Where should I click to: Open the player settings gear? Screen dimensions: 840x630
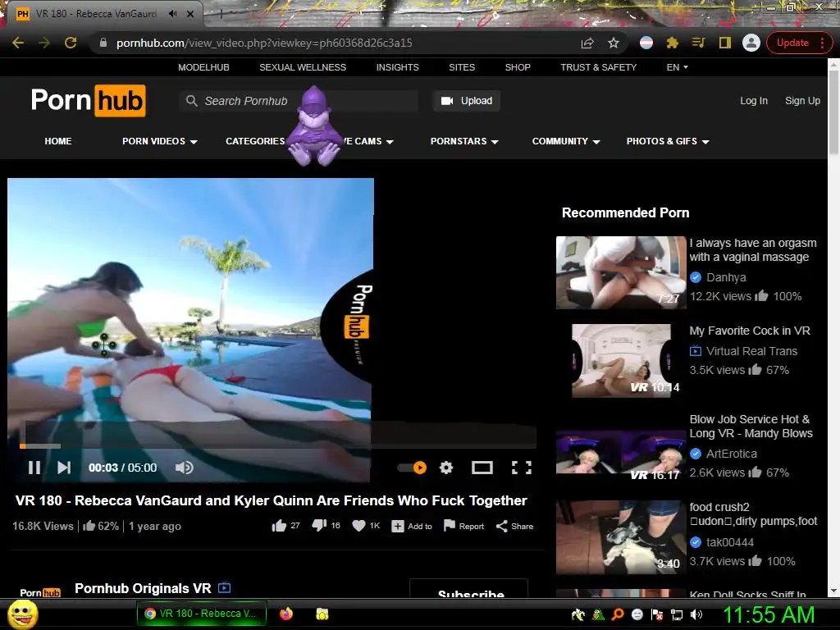[446, 468]
